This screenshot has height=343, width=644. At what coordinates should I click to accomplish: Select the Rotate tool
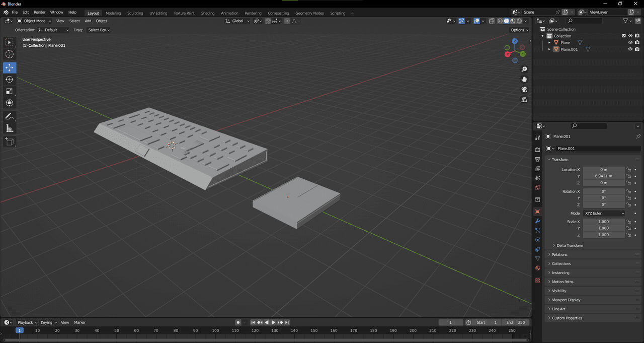(10, 80)
